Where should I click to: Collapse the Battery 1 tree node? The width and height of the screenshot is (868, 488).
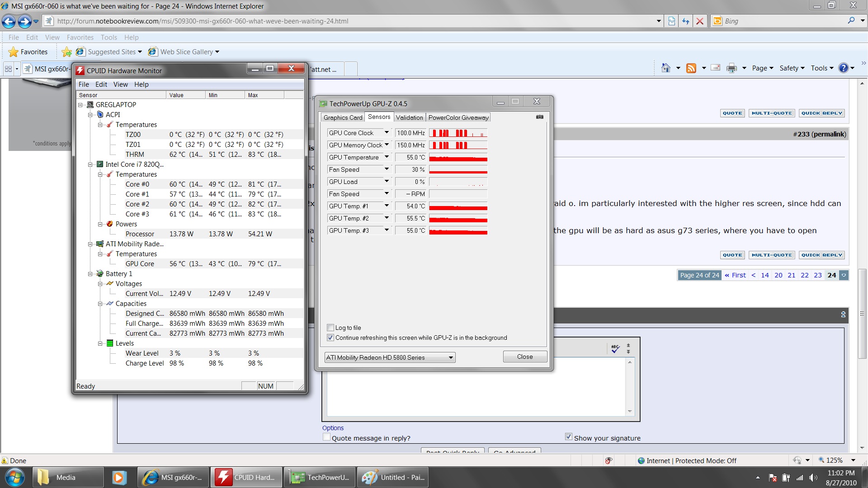click(x=90, y=274)
